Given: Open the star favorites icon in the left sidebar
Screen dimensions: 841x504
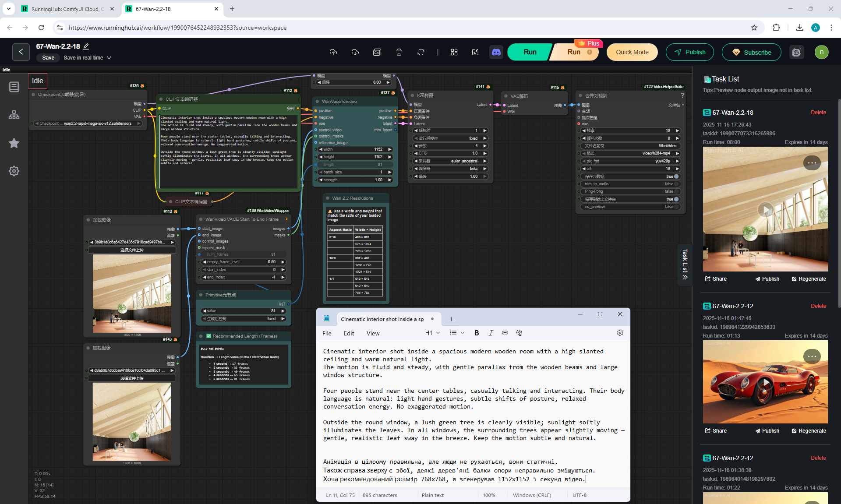Looking at the screenshot, I should pyautogui.click(x=14, y=143).
